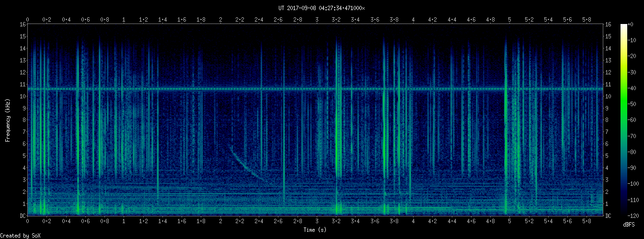
Task: Click the 'dBFS' label under the color scale
Action: tap(630, 225)
